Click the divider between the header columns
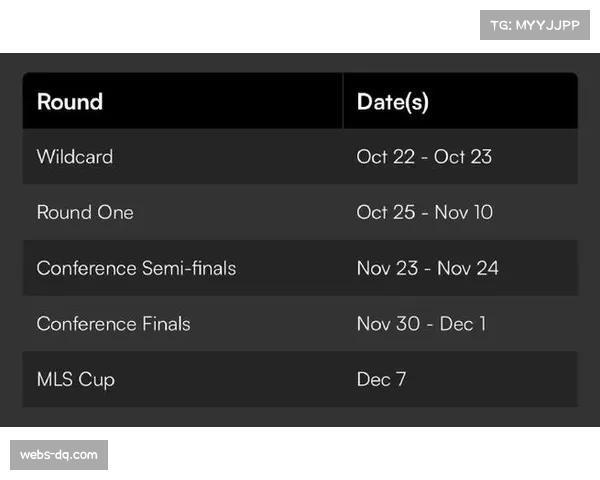This screenshot has width=600, height=480. tap(342, 101)
